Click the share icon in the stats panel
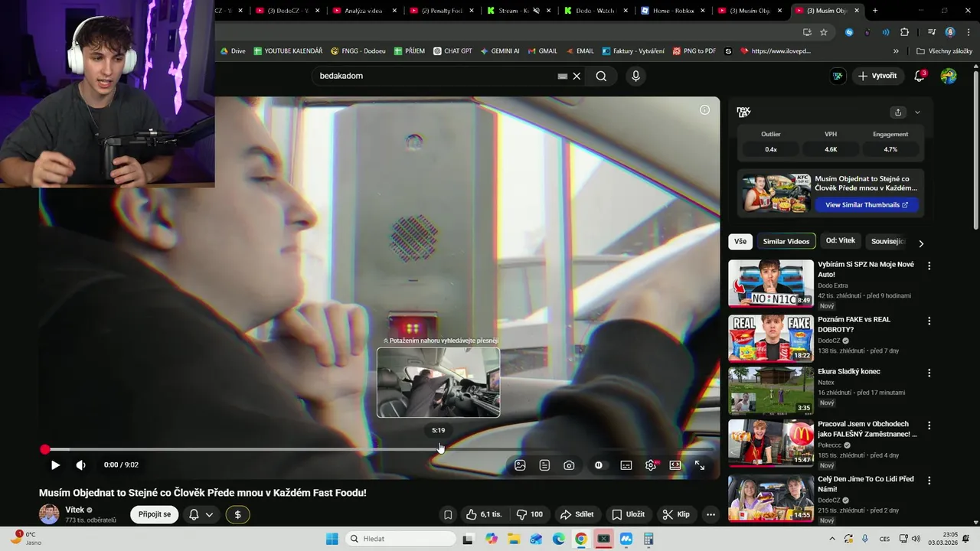Screen dimensions: 980x551 click(898, 112)
